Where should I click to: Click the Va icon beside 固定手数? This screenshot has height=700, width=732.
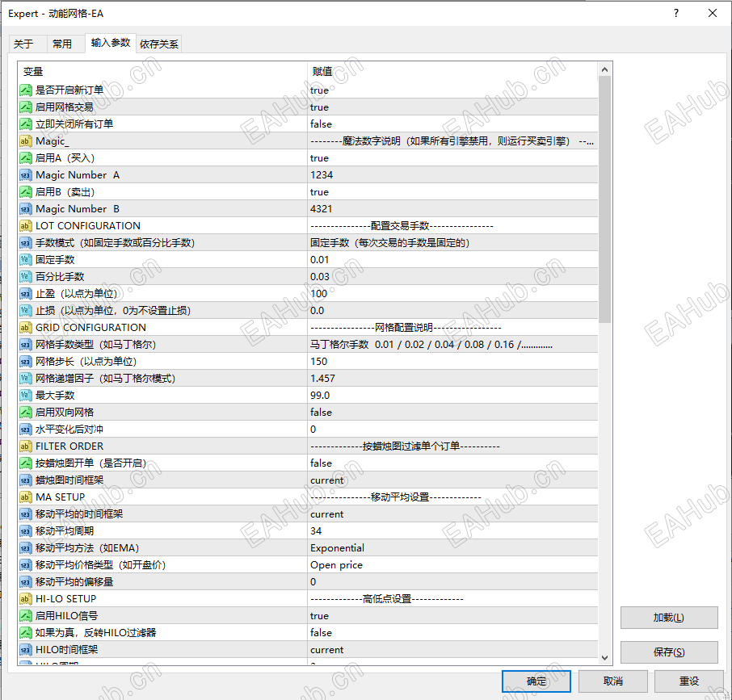tap(25, 259)
